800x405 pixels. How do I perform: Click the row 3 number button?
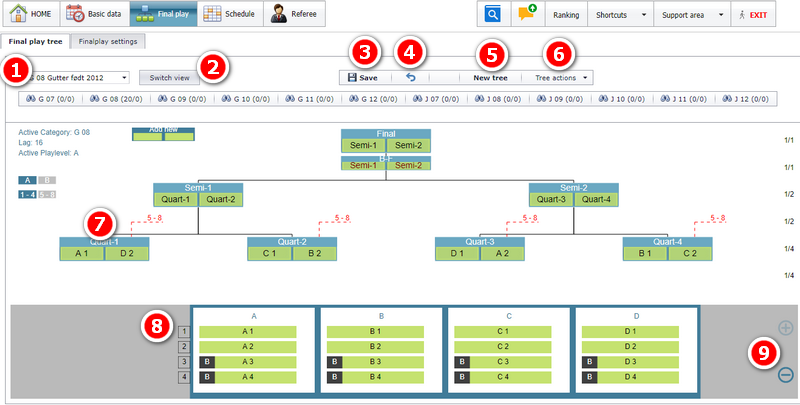[184, 363]
